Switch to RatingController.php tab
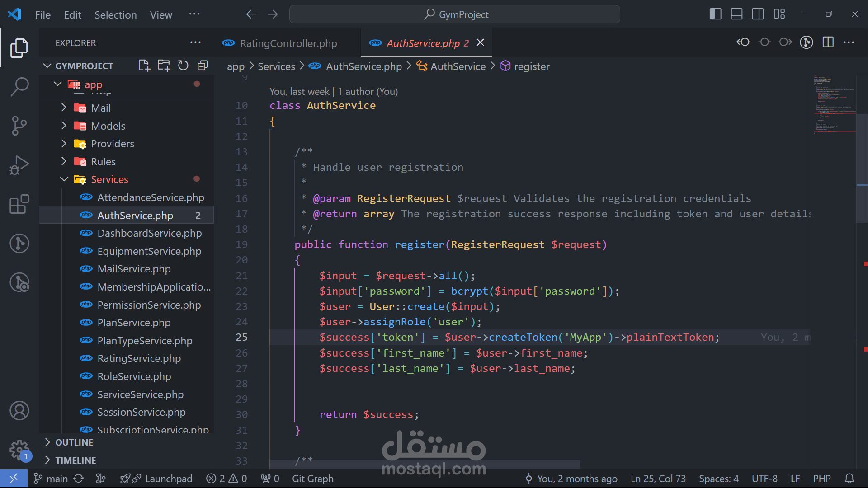This screenshot has height=488, width=868. [288, 43]
